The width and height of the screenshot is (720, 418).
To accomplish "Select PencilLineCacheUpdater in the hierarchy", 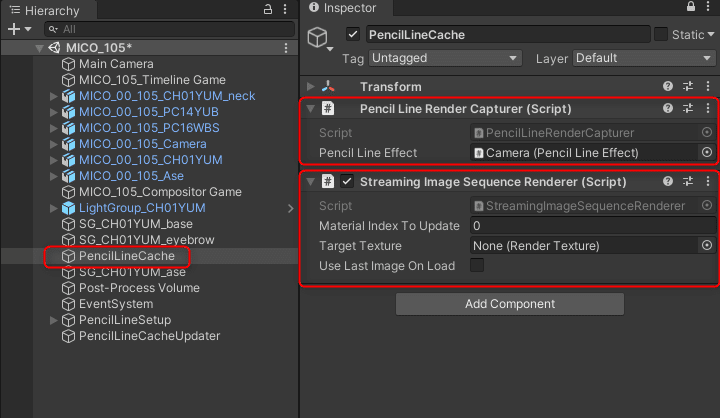I will (149, 336).
